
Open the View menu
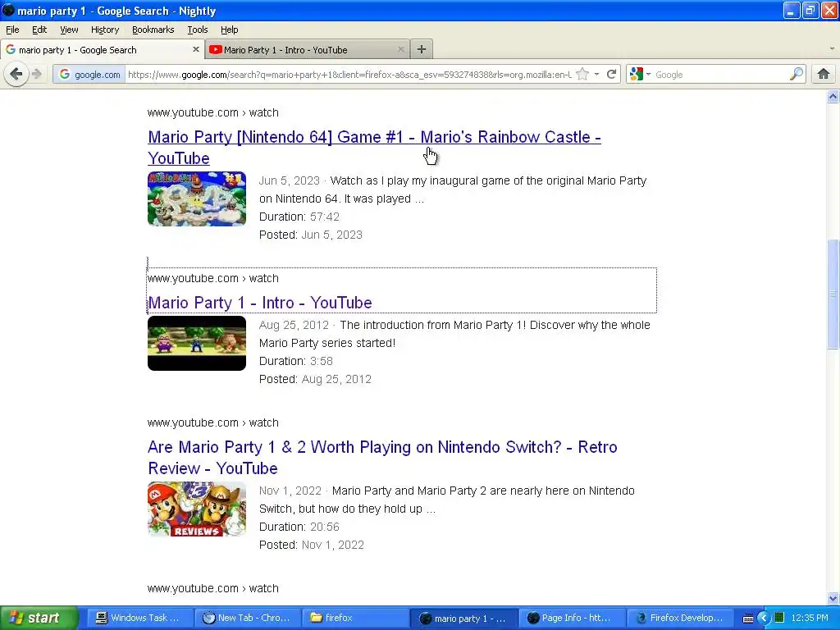[x=69, y=30]
